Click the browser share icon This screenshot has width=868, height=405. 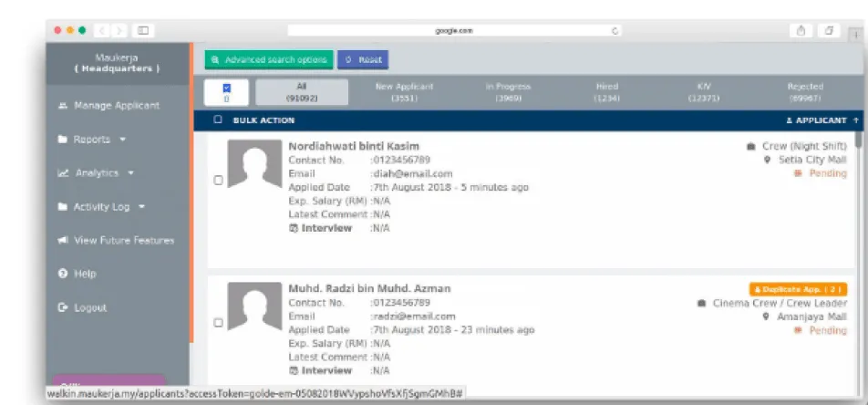pyautogui.click(x=801, y=31)
